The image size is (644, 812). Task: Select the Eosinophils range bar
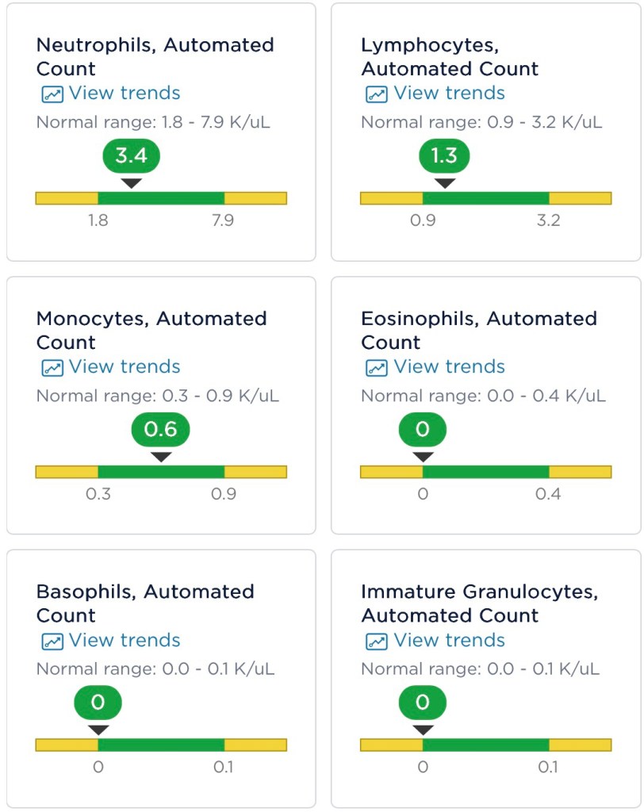(485, 472)
